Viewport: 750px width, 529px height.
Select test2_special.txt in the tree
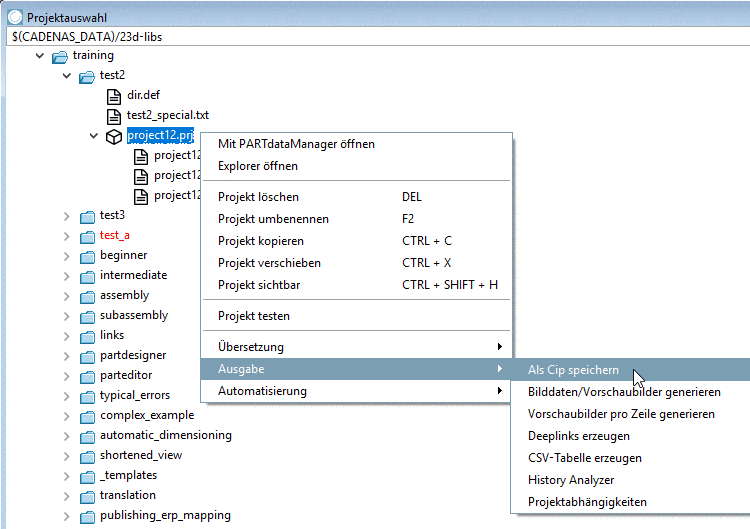click(167, 115)
